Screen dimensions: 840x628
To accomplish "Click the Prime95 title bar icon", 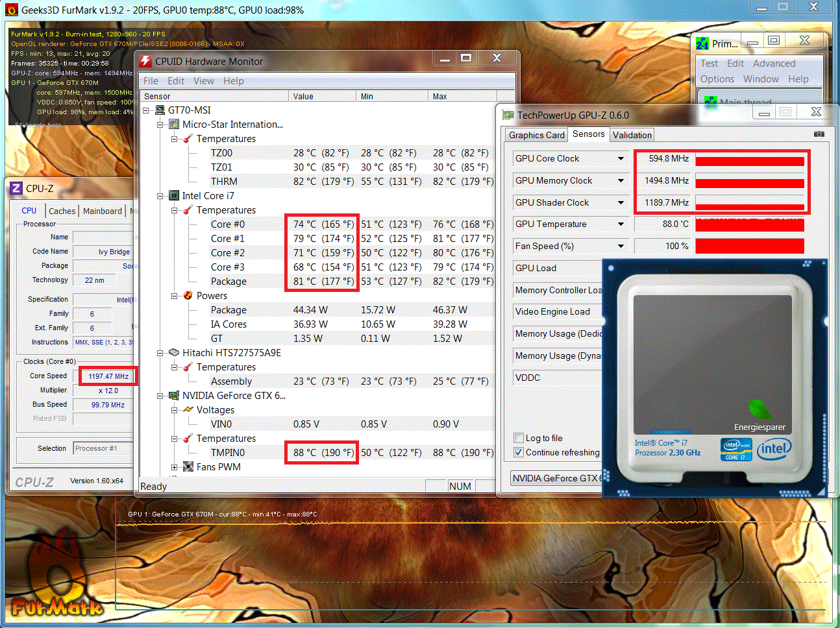I will tap(702, 43).
